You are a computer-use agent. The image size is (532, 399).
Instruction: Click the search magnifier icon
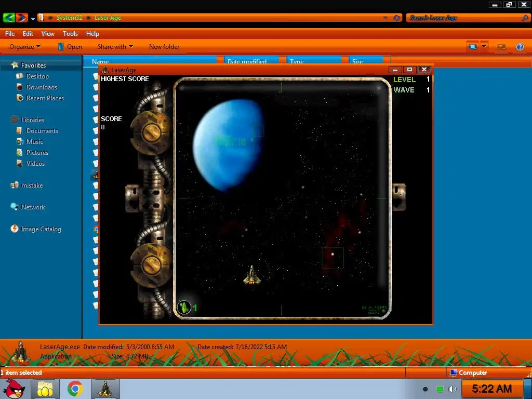click(525, 18)
